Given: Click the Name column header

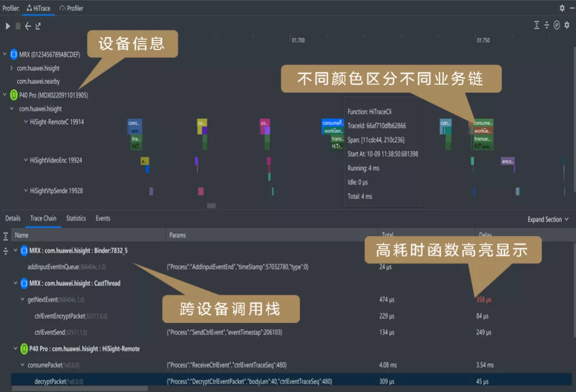Looking at the screenshot, I should point(89,235).
